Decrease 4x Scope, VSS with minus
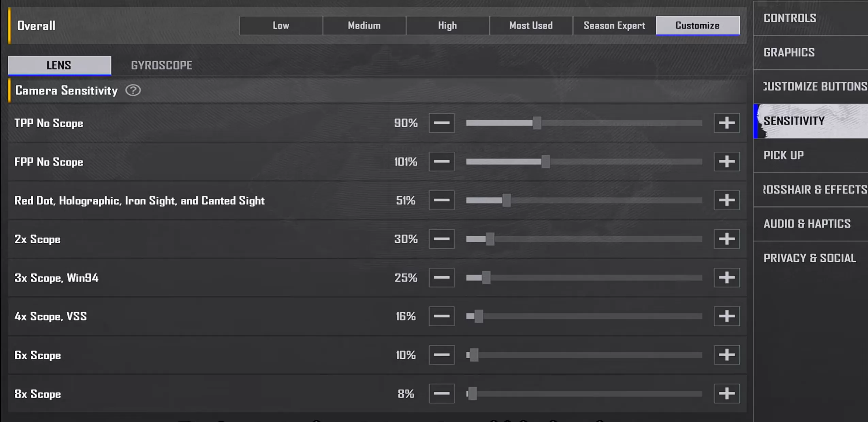This screenshot has height=422, width=868. click(441, 316)
